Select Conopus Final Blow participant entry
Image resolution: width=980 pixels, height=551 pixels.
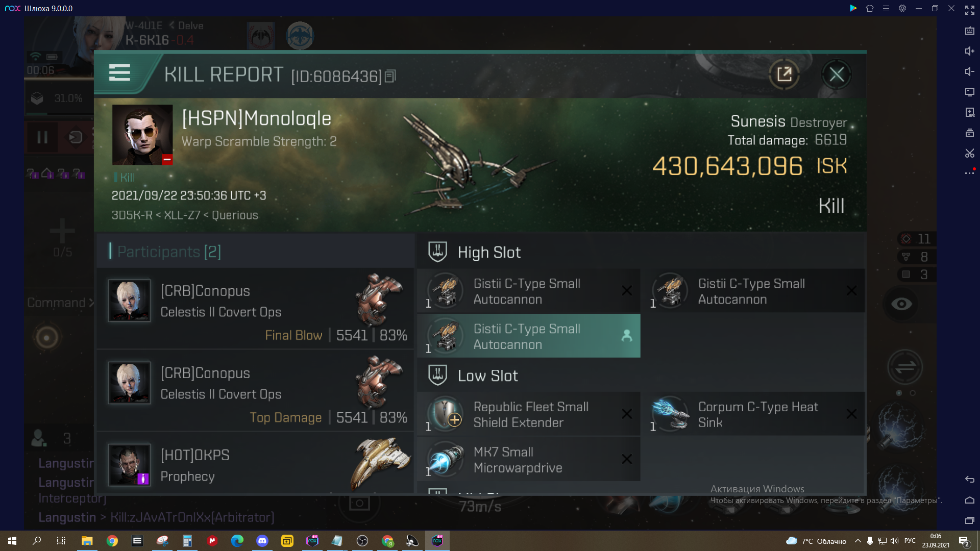(255, 308)
